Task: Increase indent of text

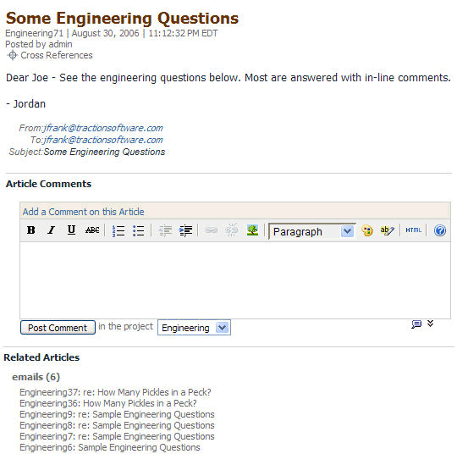Action: click(185, 230)
